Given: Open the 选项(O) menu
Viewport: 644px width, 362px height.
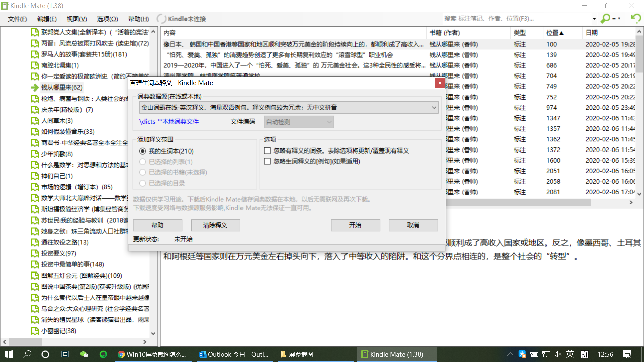Looking at the screenshot, I should tap(107, 19).
